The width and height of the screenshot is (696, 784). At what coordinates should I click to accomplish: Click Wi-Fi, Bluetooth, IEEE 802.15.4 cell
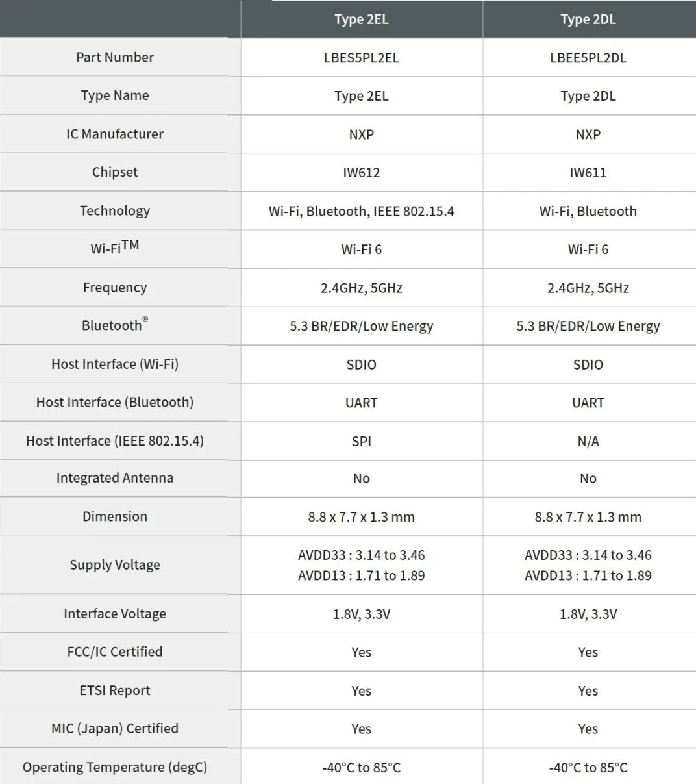362,211
